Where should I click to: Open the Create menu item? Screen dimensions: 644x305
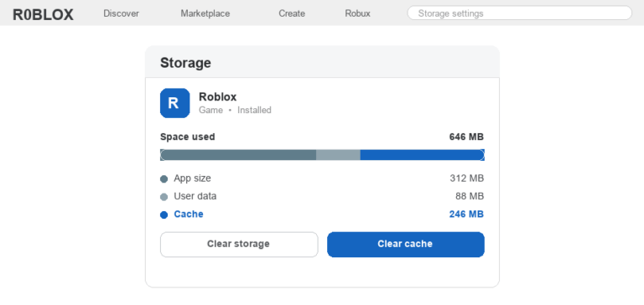[292, 13]
